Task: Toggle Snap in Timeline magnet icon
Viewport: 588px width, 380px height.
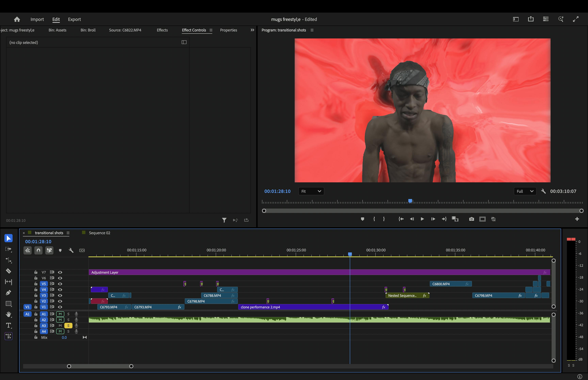Action: (38, 250)
